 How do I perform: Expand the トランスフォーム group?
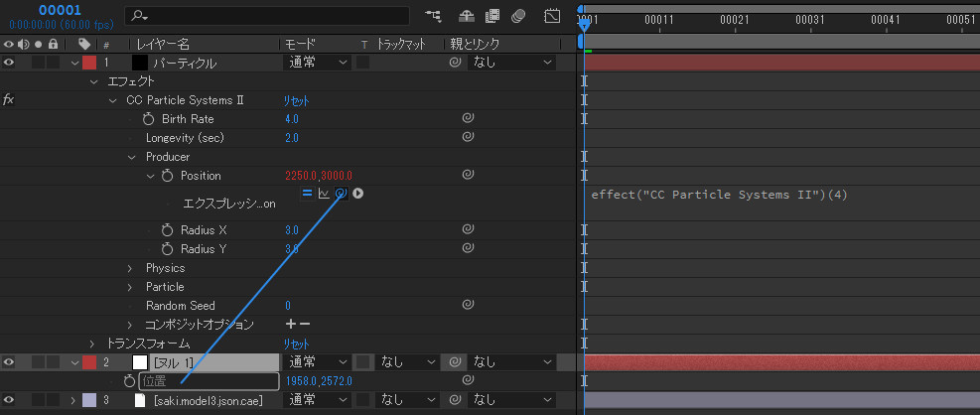point(92,344)
